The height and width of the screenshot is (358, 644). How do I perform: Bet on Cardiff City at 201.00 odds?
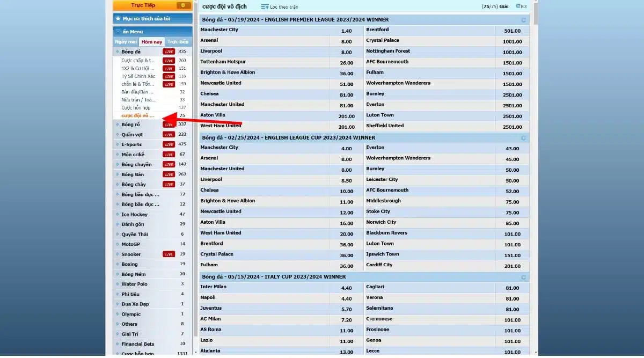click(x=513, y=266)
